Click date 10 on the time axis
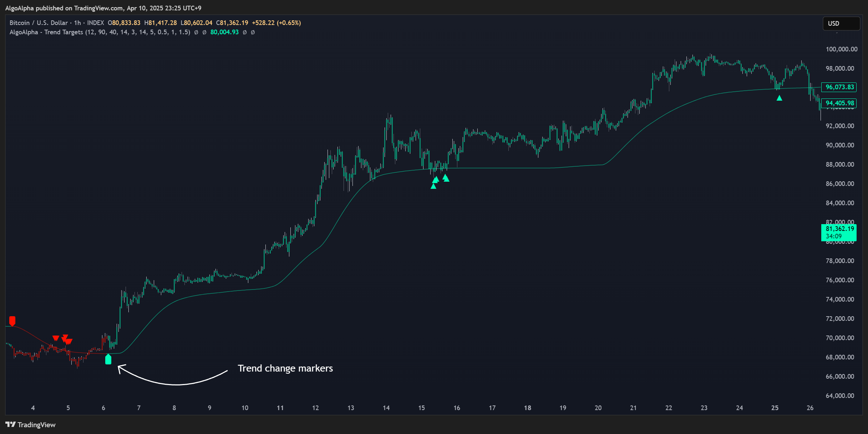The height and width of the screenshot is (434, 868). [245, 408]
